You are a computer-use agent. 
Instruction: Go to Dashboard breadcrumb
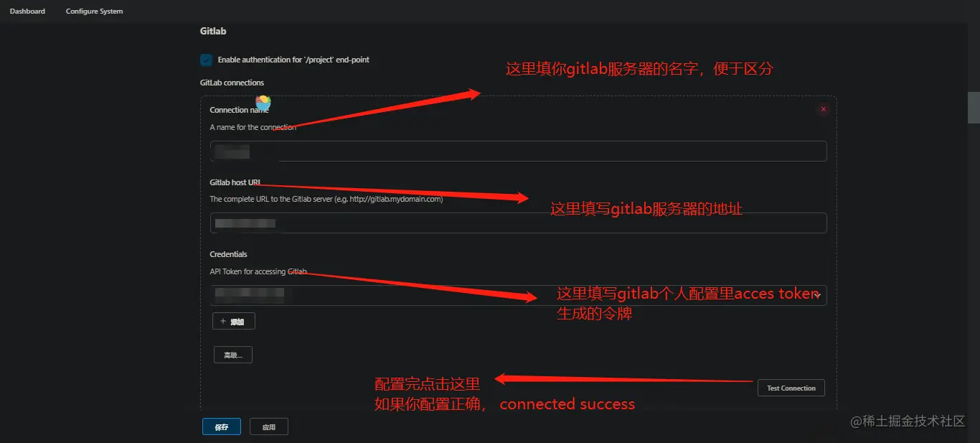pyautogui.click(x=27, y=11)
